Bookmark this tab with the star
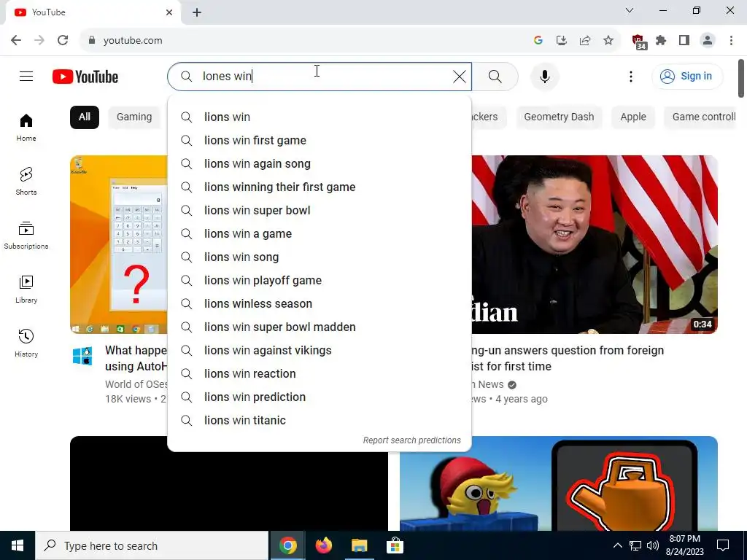The height and width of the screenshot is (560, 747). pyautogui.click(x=608, y=41)
